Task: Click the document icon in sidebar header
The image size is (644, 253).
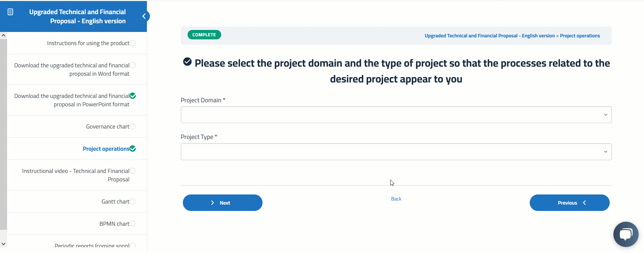Action: click(10, 12)
